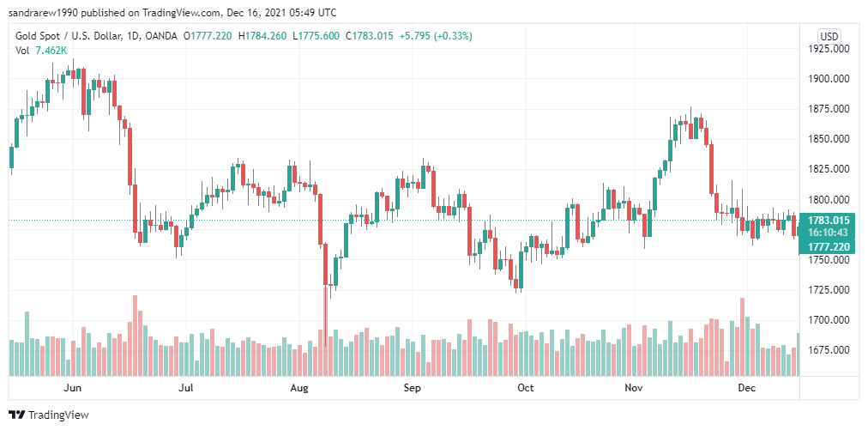Click the 1800.000 price scale label
Screen dimensions: 868x430
(829, 199)
